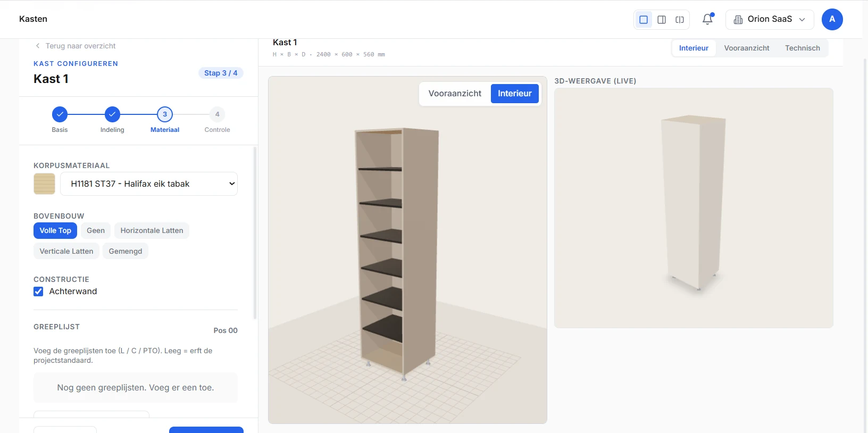The height and width of the screenshot is (433, 868).
Task: Expand the Orion SaaS organization switcher
Action: click(x=770, y=20)
